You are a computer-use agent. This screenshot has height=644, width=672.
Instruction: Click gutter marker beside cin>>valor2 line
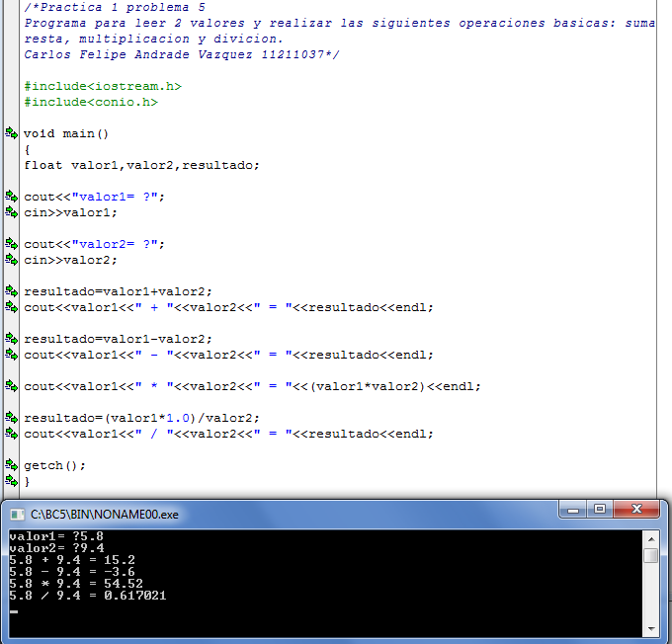point(12,259)
